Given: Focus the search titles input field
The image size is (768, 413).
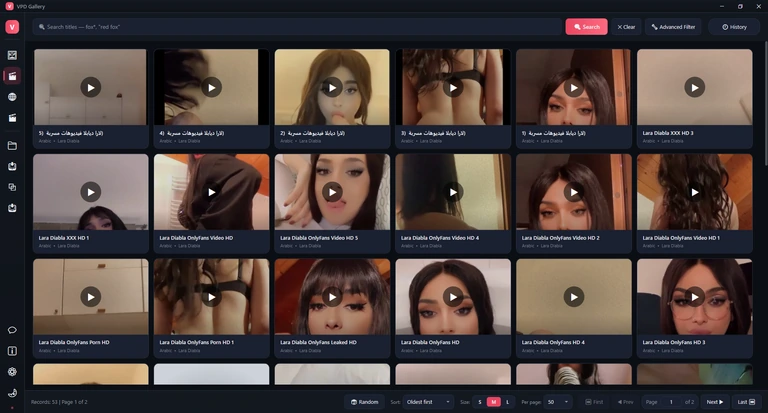Looking at the screenshot, I should tap(297, 27).
